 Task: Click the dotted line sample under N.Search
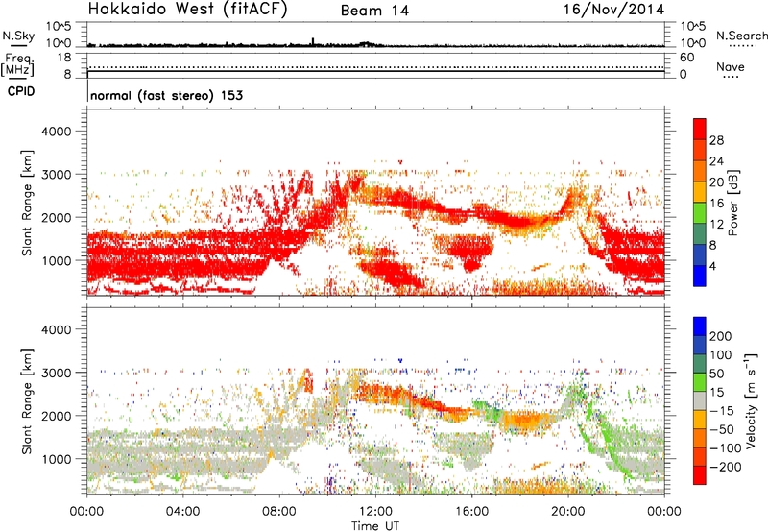pyautogui.click(x=742, y=46)
